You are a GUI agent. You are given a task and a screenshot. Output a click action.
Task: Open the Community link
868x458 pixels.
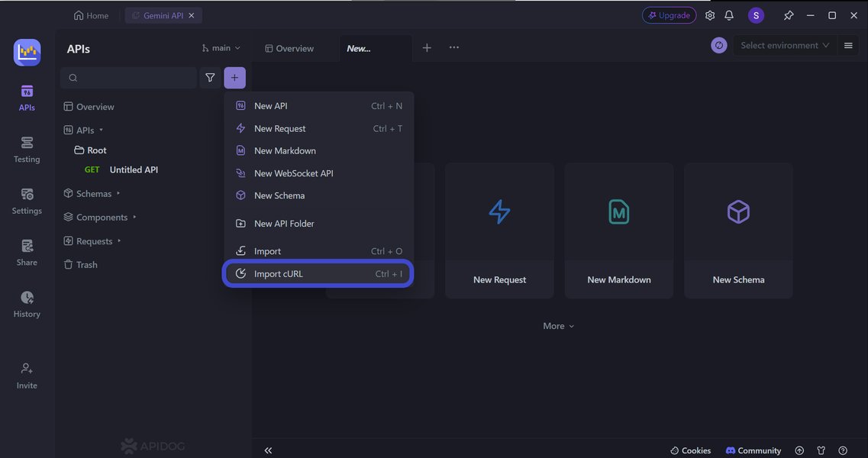pyautogui.click(x=753, y=450)
